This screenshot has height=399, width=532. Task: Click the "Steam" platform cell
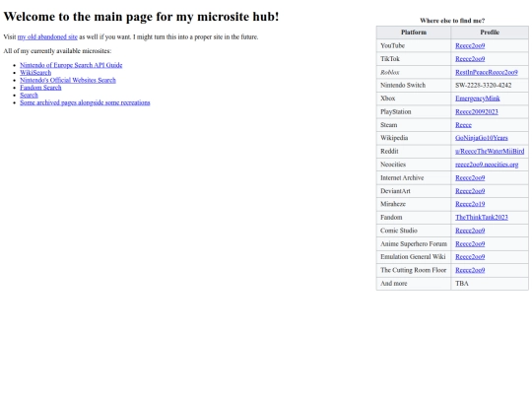414,125
